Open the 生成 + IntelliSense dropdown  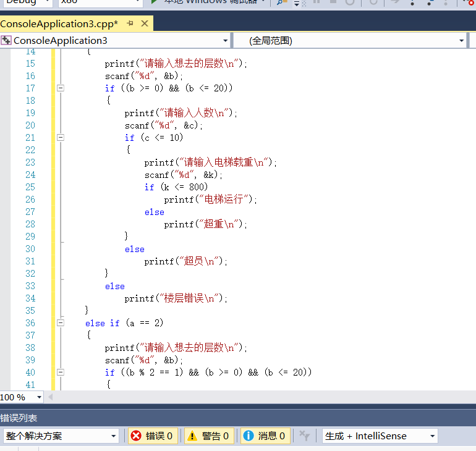pos(432,436)
